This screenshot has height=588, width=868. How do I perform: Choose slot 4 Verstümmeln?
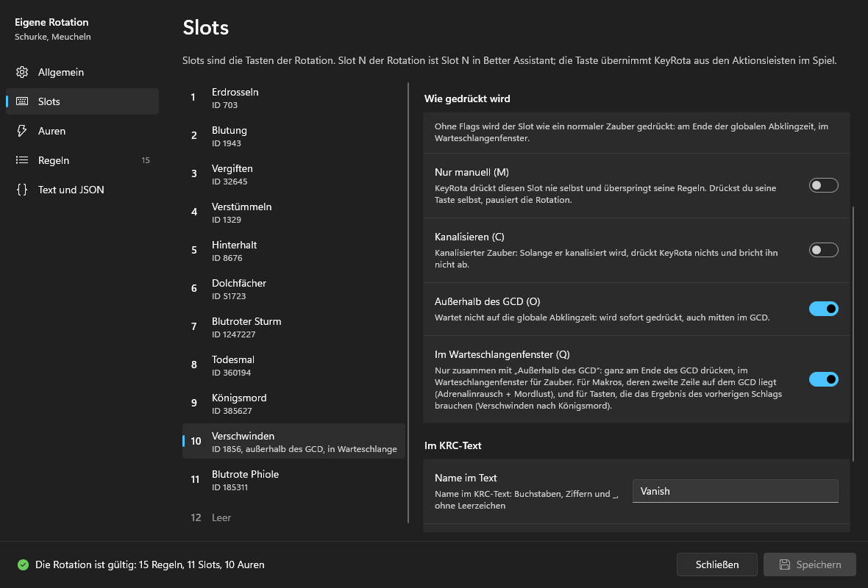point(294,212)
